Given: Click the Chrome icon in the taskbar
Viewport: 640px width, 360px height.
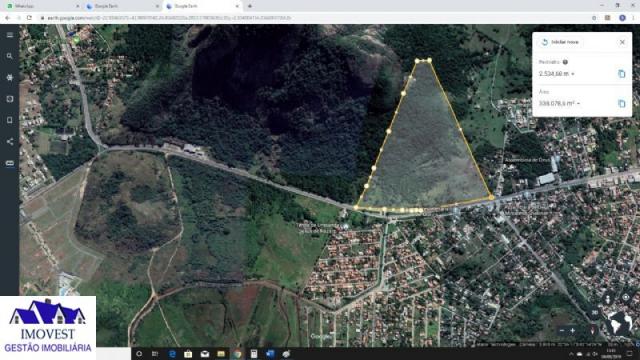Looking at the screenshot, I should click(x=237, y=354).
